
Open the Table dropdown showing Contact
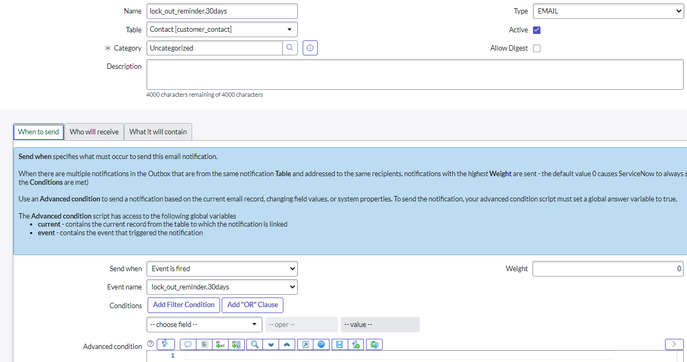222,29
